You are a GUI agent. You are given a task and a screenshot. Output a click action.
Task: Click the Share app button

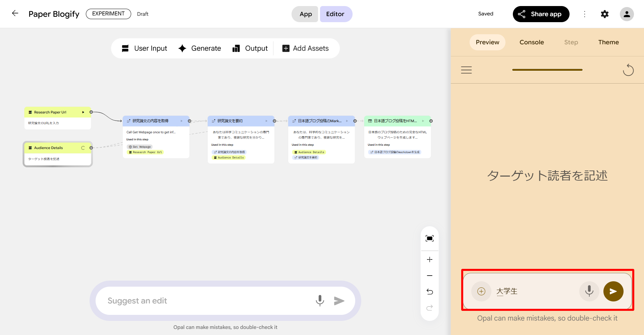[x=541, y=14]
